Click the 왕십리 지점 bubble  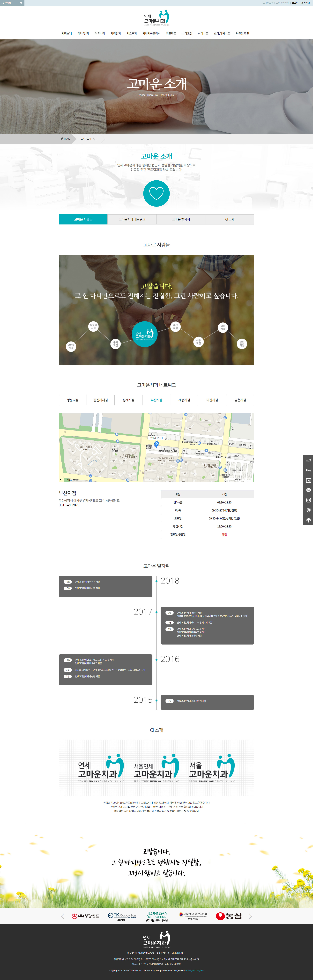click(x=93, y=326)
